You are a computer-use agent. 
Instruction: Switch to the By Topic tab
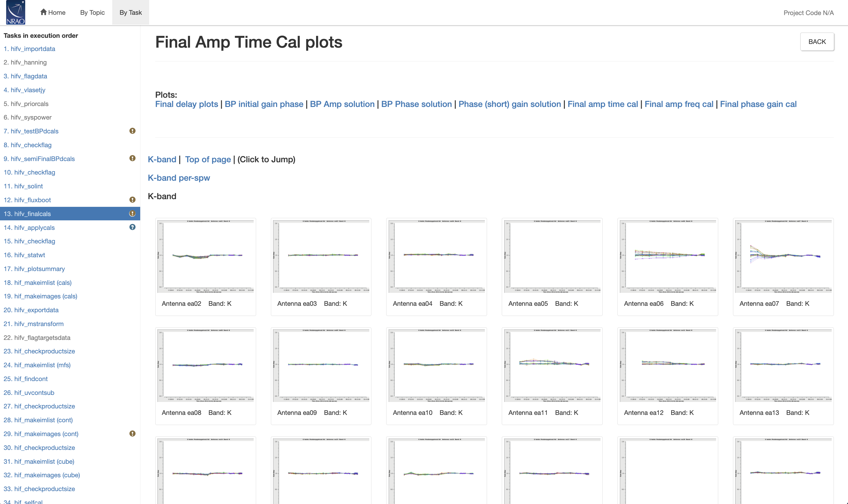[x=93, y=13]
